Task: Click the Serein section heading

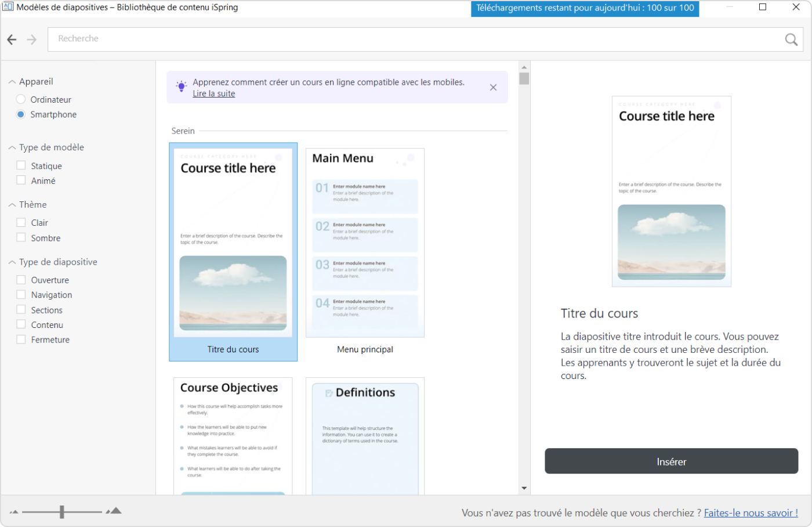Action: [x=183, y=131]
